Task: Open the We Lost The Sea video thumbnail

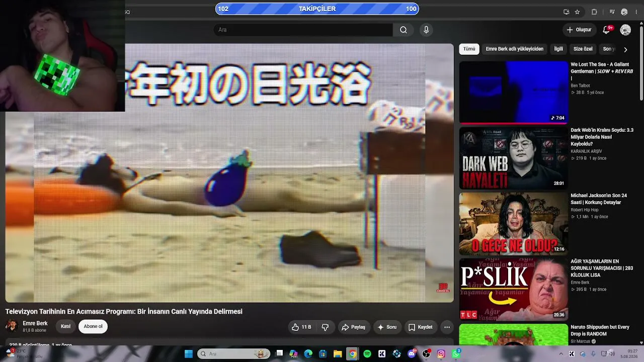Action: pyautogui.click(x=513, y=92)
